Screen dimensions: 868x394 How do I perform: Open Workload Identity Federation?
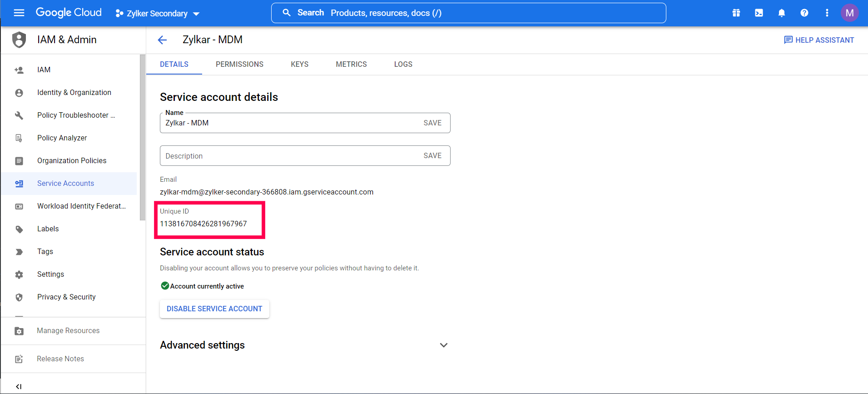(81, 206)
